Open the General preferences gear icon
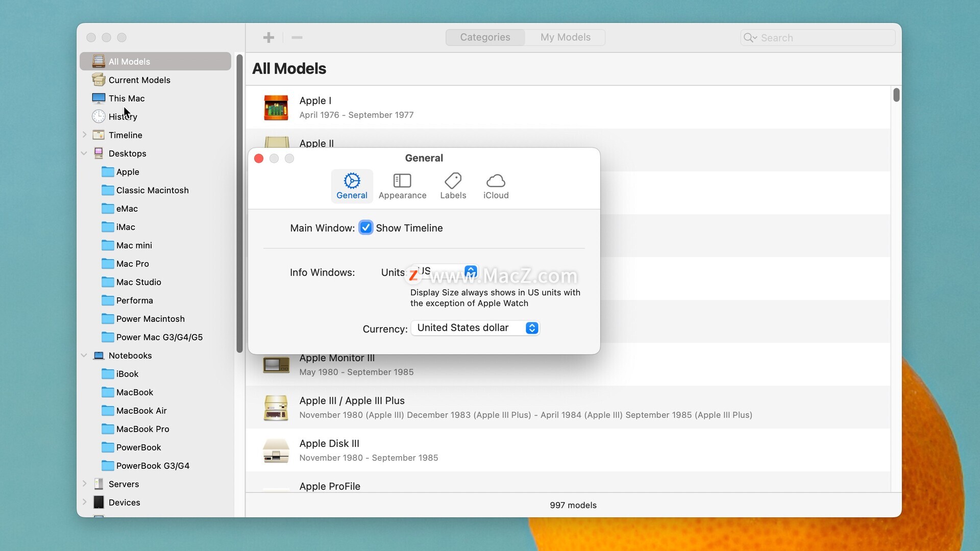This screenshot has height=551, width=980. click(352, 181)
